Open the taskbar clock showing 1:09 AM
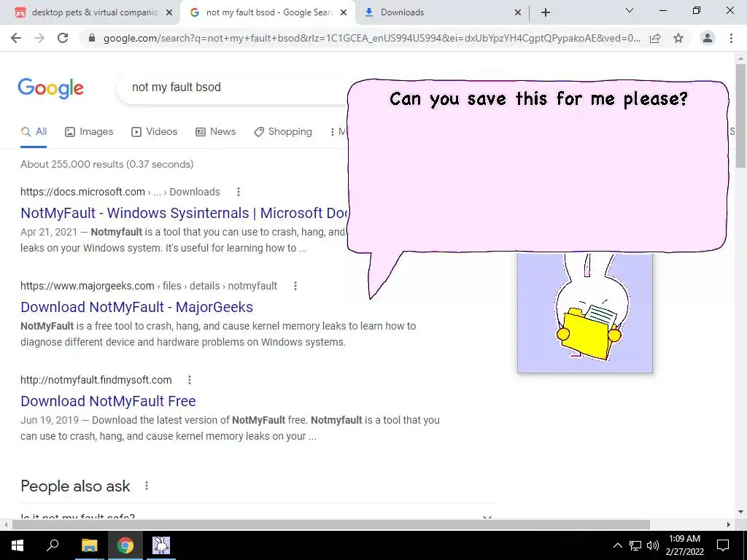Viewport: 747px width, 560px height. tap(684, 545)
